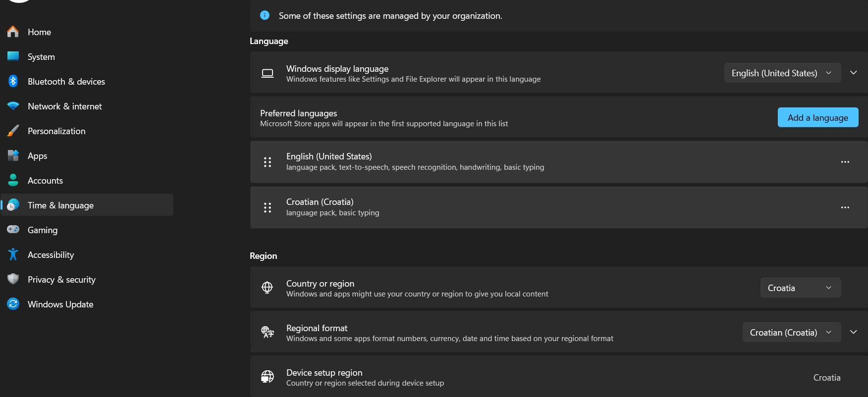Click the Accessibility figure icon

pos(13,254)
